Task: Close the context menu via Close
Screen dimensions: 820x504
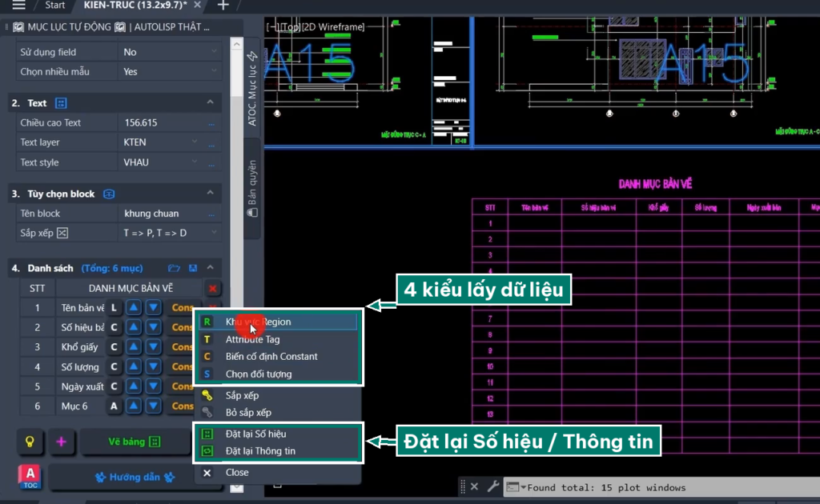Action: [x=278, y=473]
